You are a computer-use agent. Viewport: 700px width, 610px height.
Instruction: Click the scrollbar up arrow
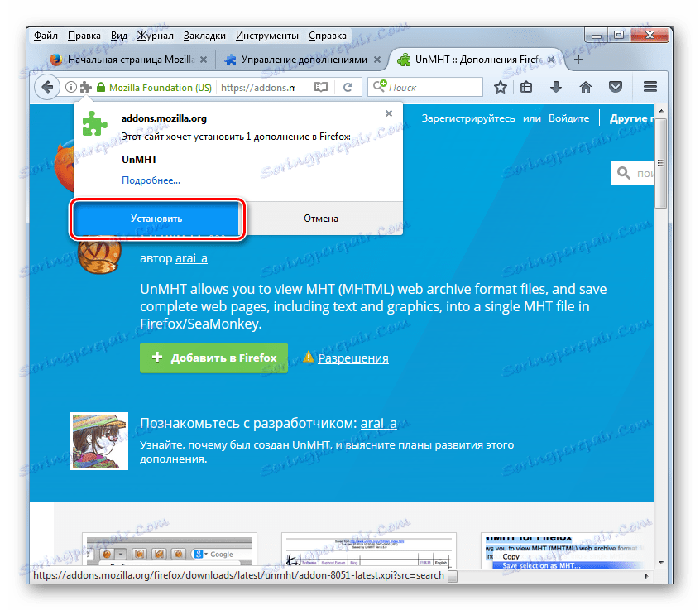[x=661, y=110]
